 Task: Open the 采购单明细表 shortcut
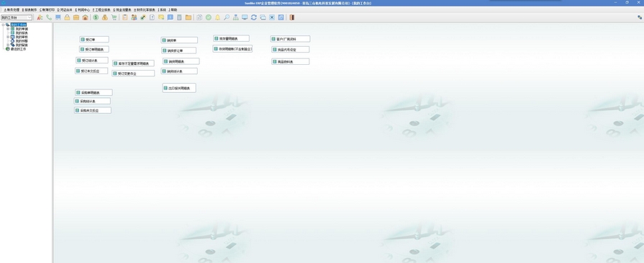94,93
